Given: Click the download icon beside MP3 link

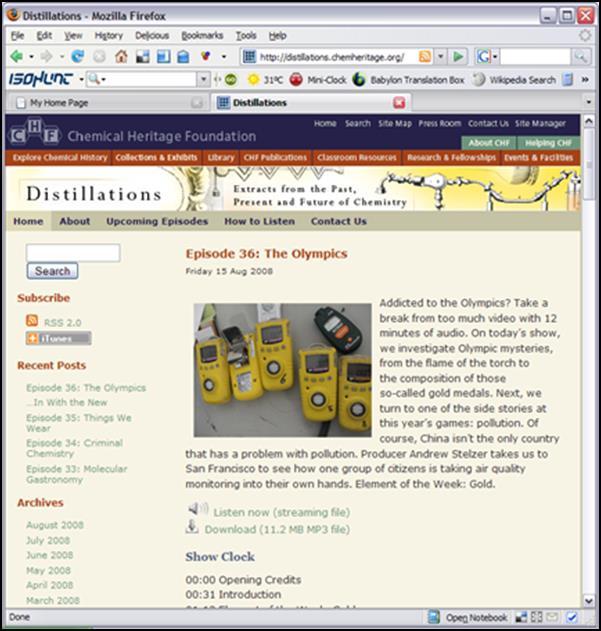Looking at the screenshot, I should point(192,526).
